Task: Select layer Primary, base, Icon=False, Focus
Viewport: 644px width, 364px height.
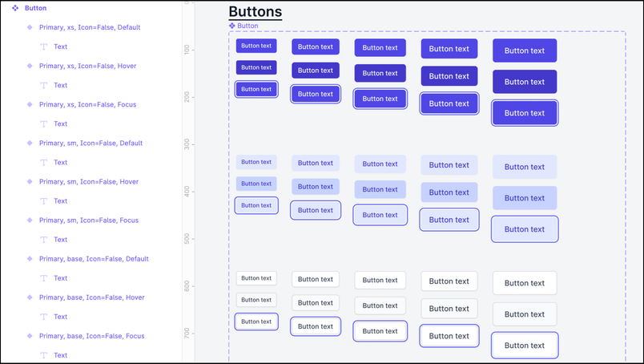Action: [x=91, y=336]
